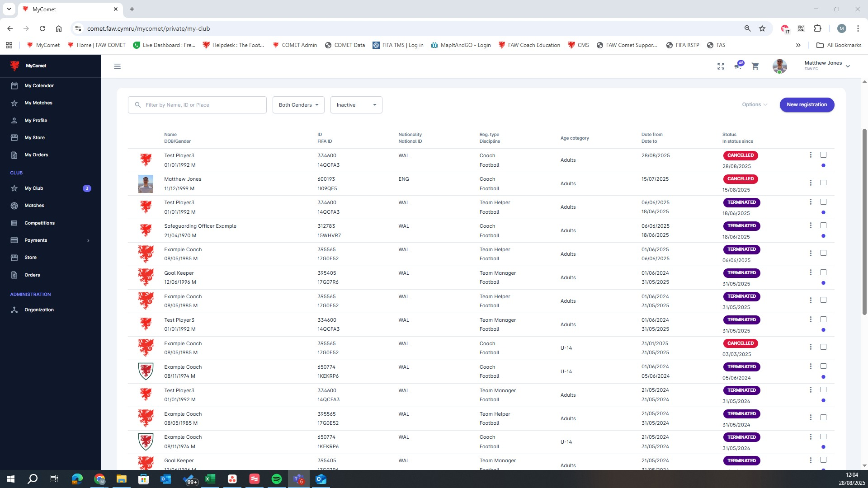Open row menu for Safeguarding Officer Example

tap(811, 225)
